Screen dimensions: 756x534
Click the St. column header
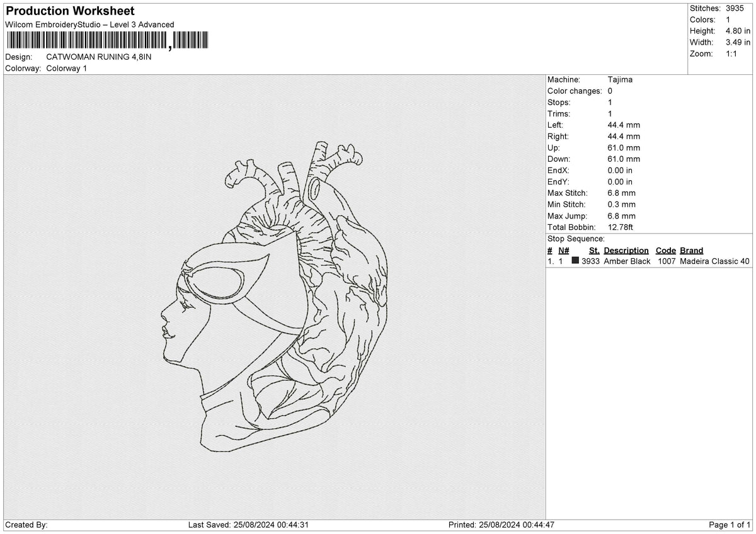click(594, 251)
